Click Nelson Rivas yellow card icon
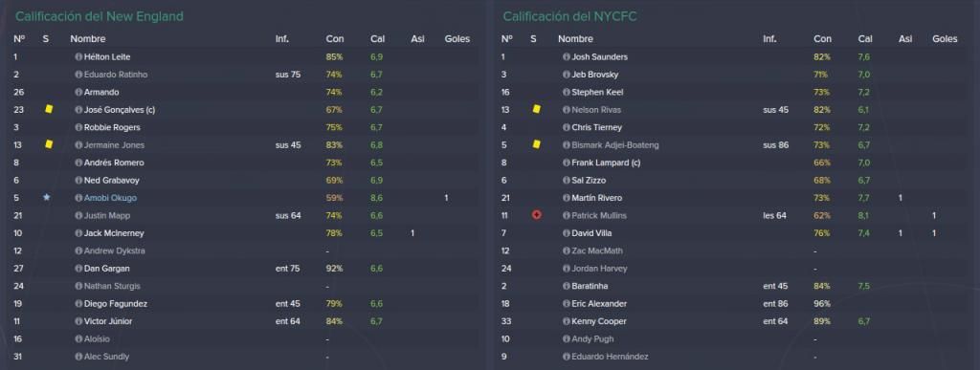The width and height of the screenshot is (980, 370). tap(536, 109)
